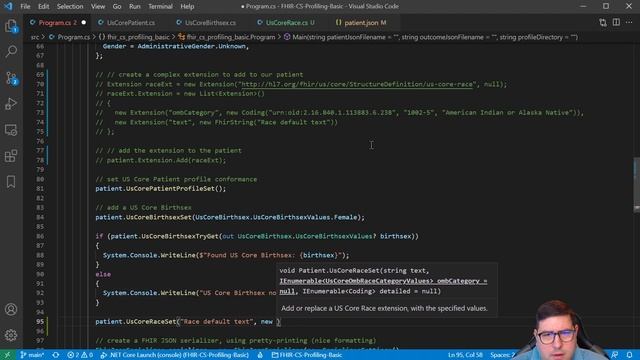Open the More Actions ellipsis menu
640x360 pixels.
click(629, 22)
